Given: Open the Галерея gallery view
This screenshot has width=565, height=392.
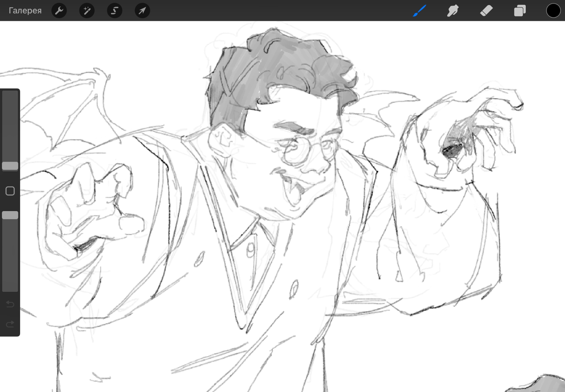Looking at the screenshot, I should click(25, 11).
